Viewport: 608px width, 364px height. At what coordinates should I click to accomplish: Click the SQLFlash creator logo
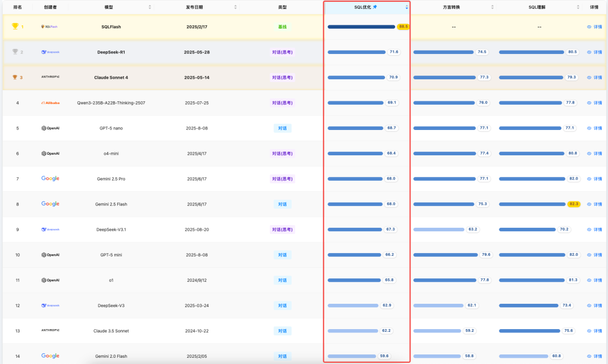(x=49, y=27)
